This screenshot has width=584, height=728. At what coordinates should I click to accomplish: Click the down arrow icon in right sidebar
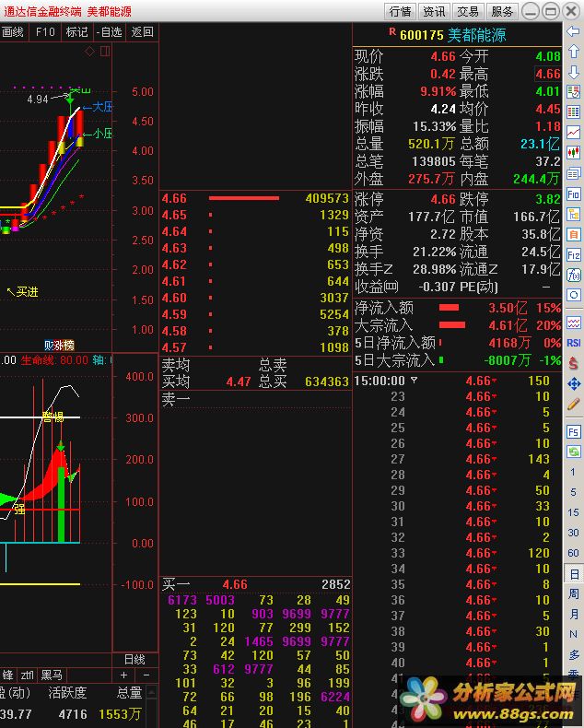[x=573, y=72]
